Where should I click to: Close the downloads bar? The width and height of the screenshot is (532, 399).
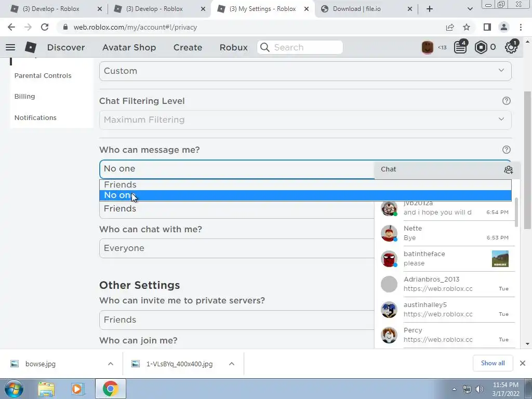[x=523, y=363]
